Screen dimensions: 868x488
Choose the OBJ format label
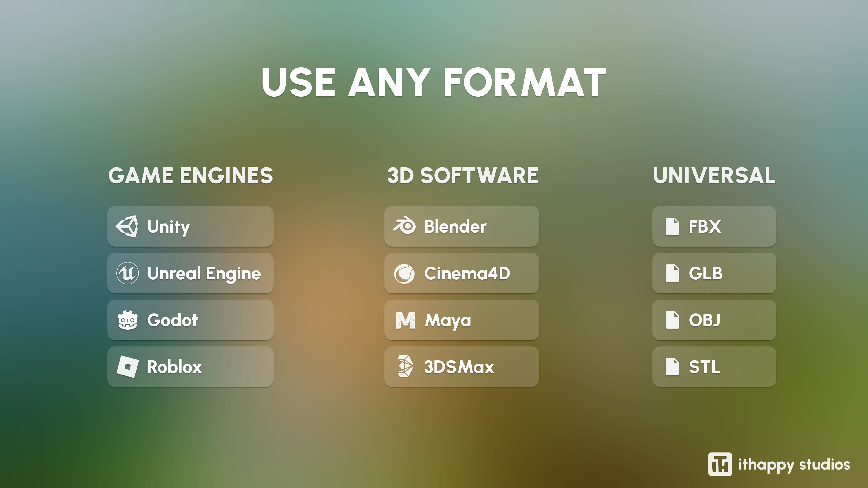tap(704, 320)
